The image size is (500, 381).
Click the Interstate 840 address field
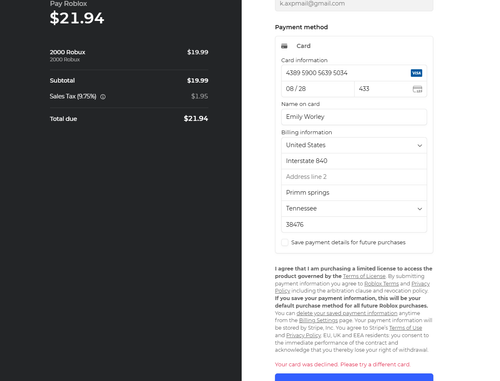pyautogui.click(x=354, y=161)
